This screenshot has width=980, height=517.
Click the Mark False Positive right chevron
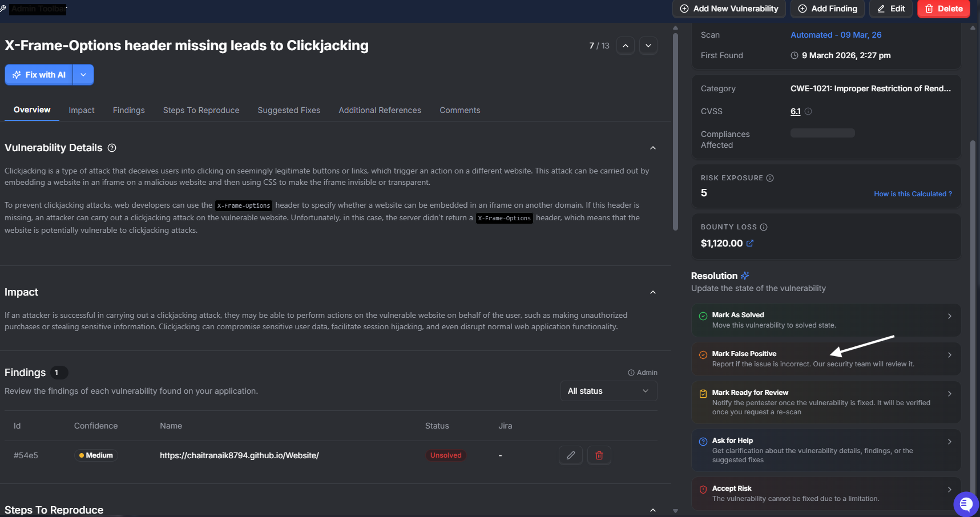pyautogui.click(x=950, y=355)
